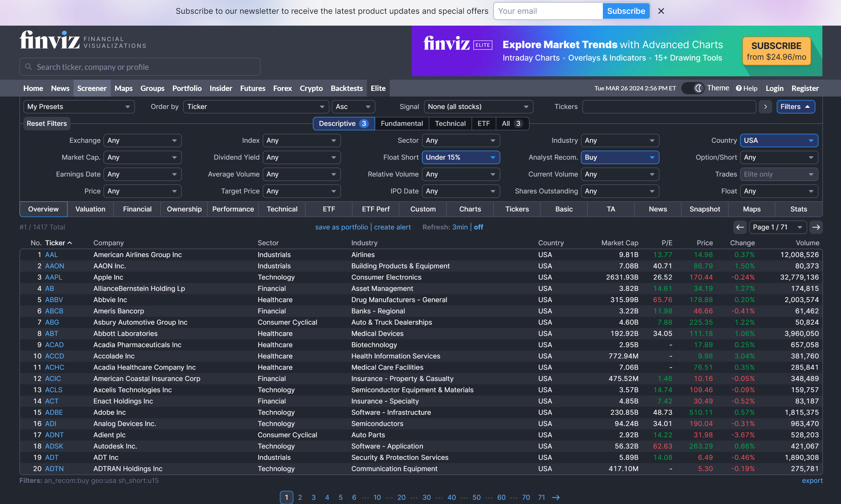Open the Page 1 / 71 dropdown

point(778,227)
